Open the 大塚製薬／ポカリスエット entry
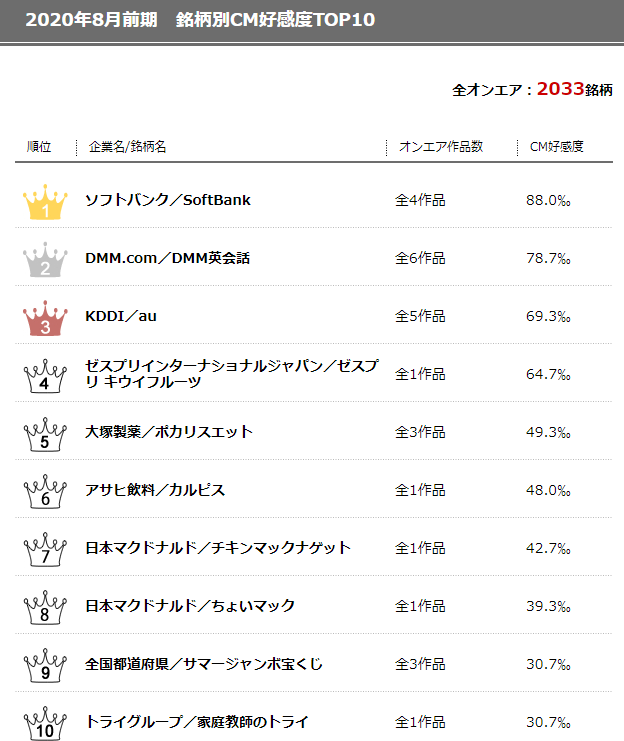 click(x=169, y=432)
